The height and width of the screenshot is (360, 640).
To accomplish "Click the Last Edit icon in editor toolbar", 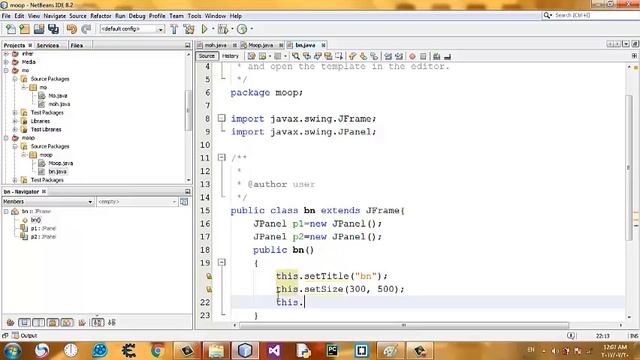I will point(251,56).
